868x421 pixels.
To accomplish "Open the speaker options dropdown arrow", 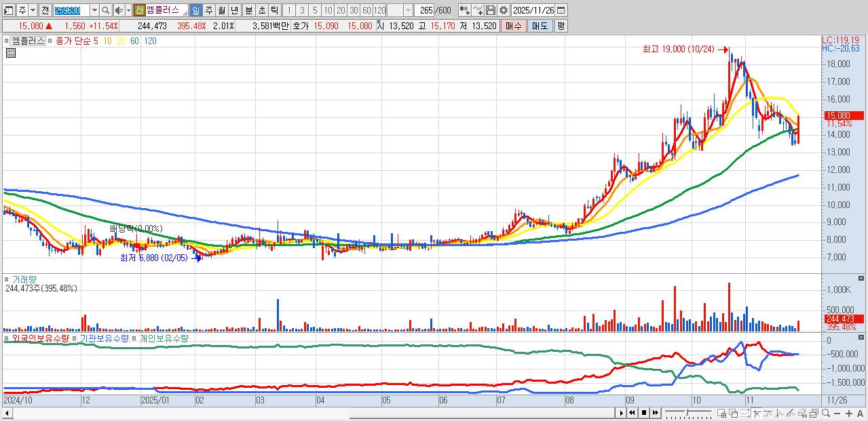I will (x=129, y=10).
